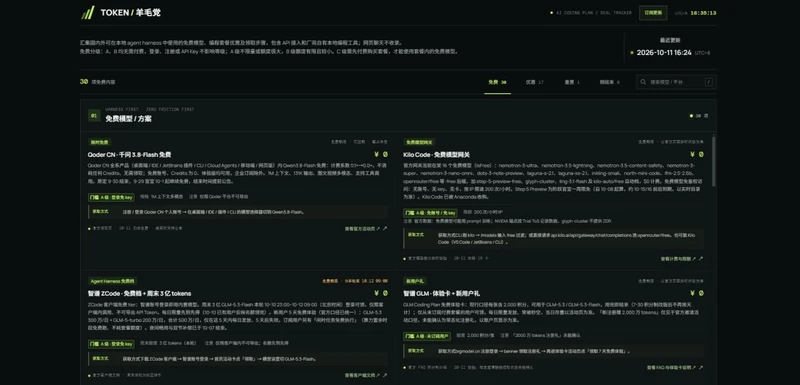The image size is (800, 385).
Task: Click the 获取方式 box on Kilo Code card
Action: pyautogui.click(x=554, y=239)
